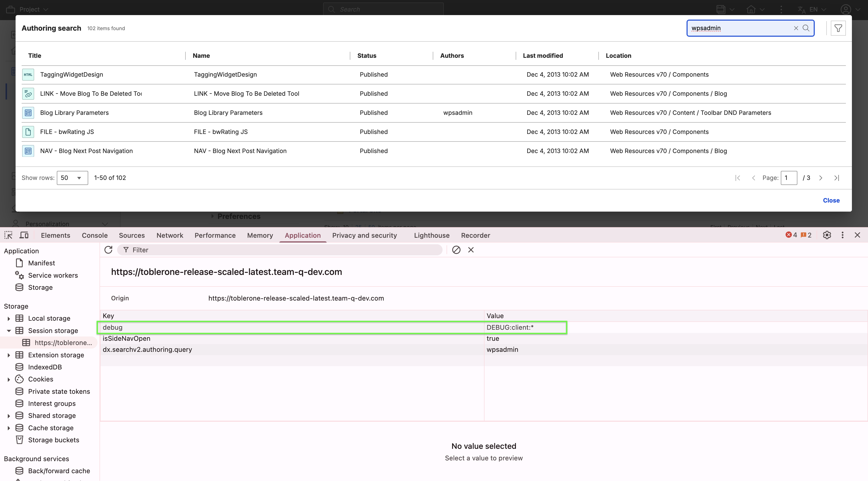Open the Blog Library Parameters item
The image size is (868, 481).
(x=74, y=113)
